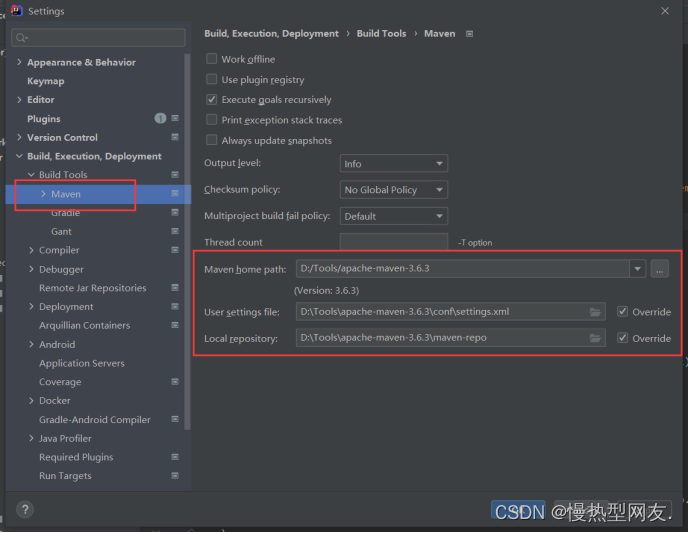Click project-scope icon on Arquillian Containers row

tap(175, 325)
